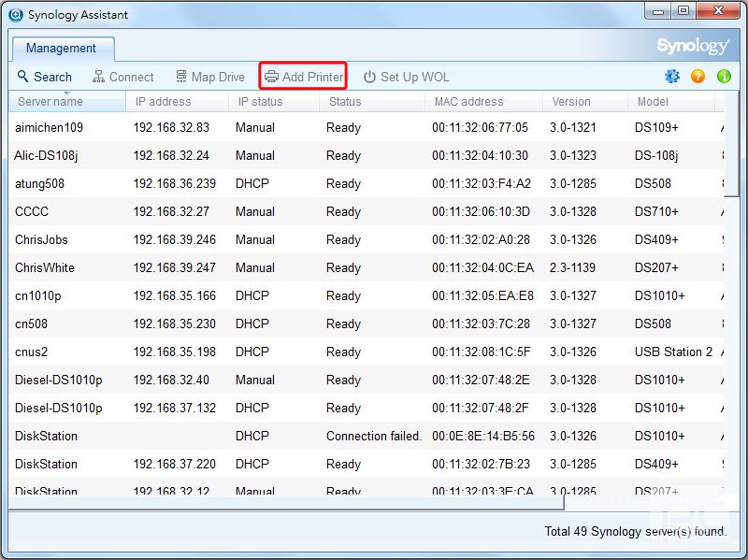
Task: Click the 'Total 49 Synology server(s) found.' status text
Action: click(x=636, y=531)
